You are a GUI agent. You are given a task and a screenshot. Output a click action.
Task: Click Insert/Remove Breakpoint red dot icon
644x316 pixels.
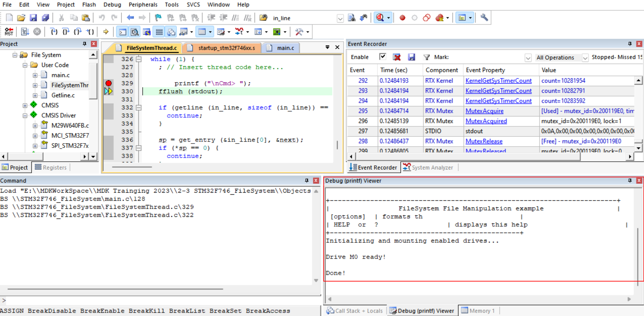point(402,18)
